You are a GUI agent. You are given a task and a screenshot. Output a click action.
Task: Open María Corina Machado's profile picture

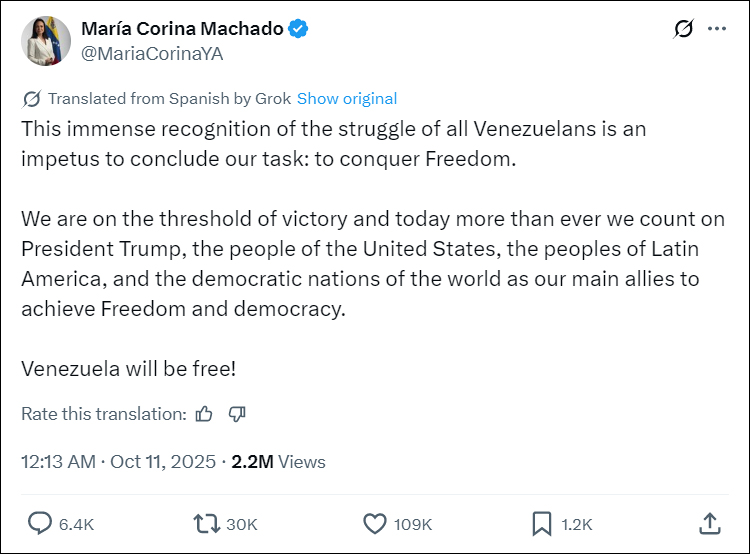click(x=46, y=41)
